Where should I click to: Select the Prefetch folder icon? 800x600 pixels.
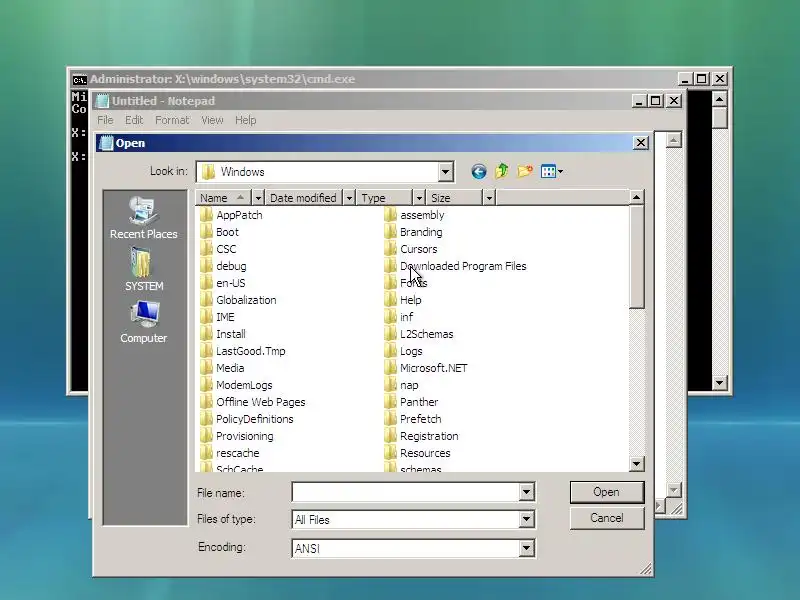390,419
